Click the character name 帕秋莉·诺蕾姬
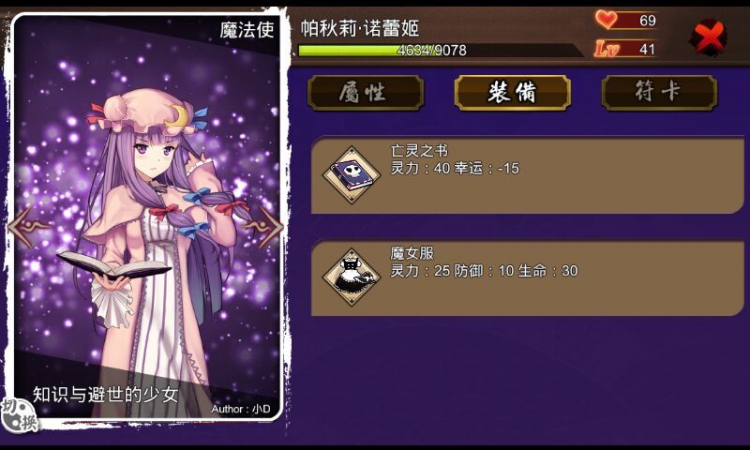The image size is (750, 450). [360, 28]
